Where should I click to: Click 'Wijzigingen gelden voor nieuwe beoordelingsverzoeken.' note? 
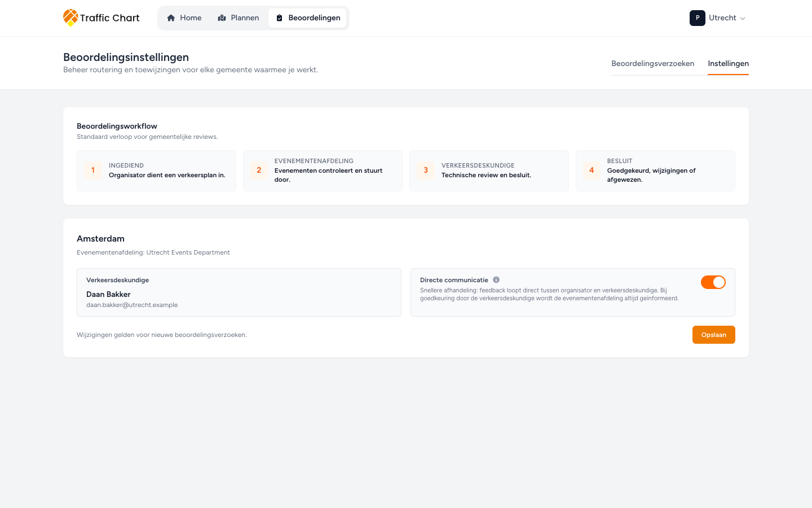(x=162, y=335)
